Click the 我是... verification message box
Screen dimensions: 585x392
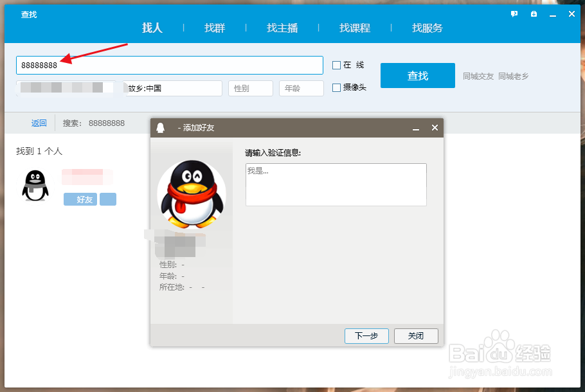(336, 184)
